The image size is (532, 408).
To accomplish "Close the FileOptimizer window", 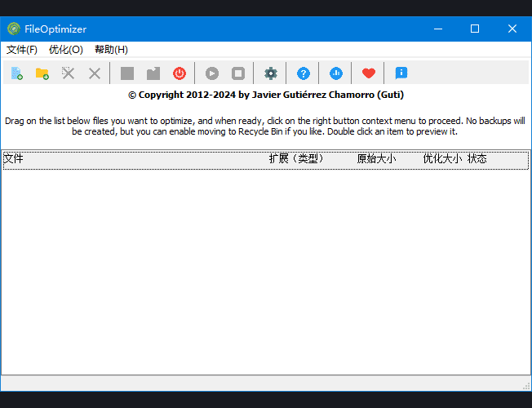I will (512, 29).
